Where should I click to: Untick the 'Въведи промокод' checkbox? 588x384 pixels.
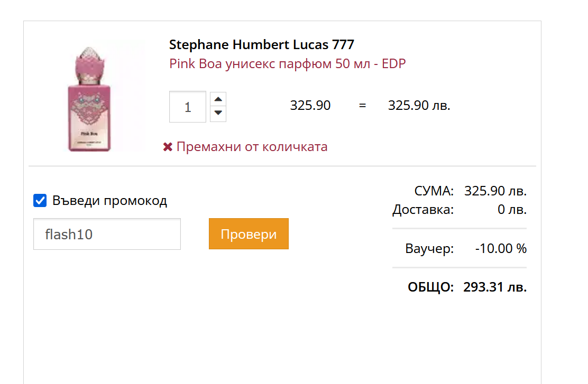40,201
